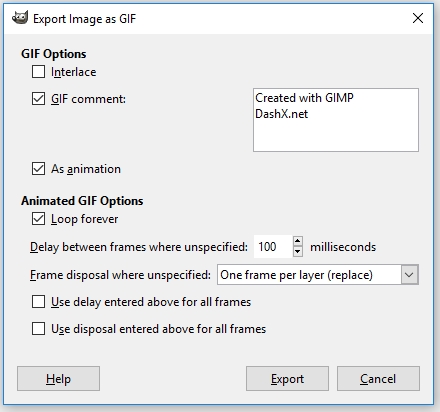
Task: Close the Export Image as GIF dialog
Action: [x=418, y=18]
